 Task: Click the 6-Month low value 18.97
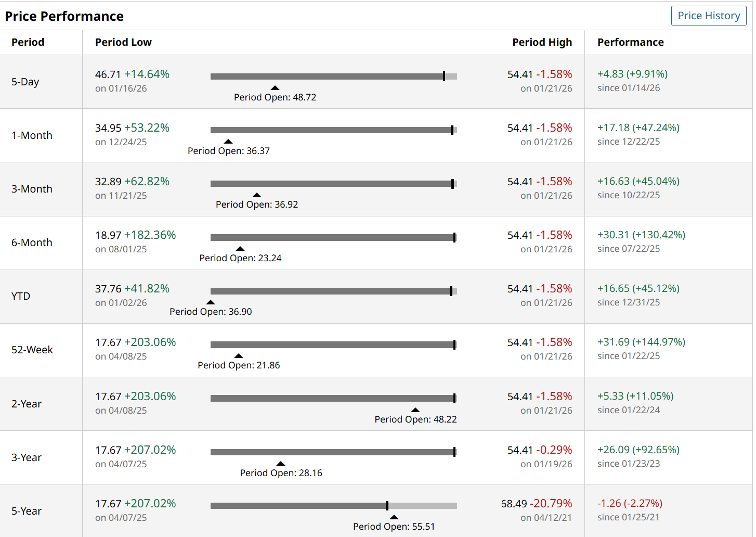coord(108,235)
